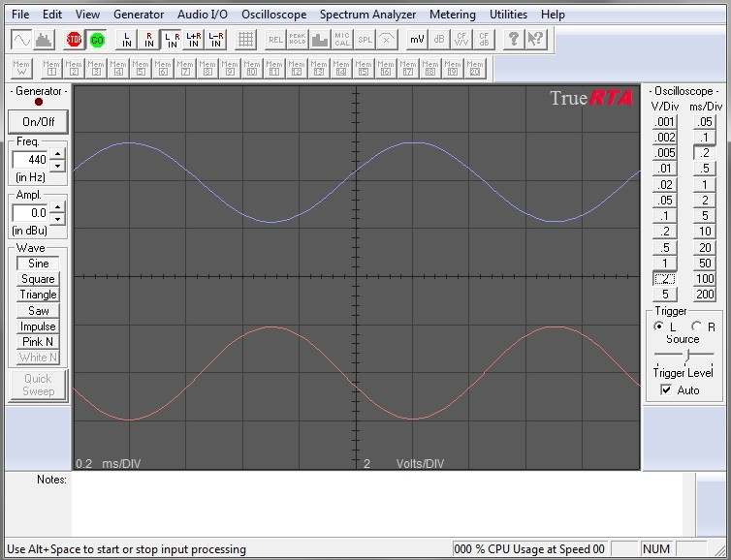Click the mV units toolbar icon
The height and width of the screenshot is (560, 731).
(417, 40)
